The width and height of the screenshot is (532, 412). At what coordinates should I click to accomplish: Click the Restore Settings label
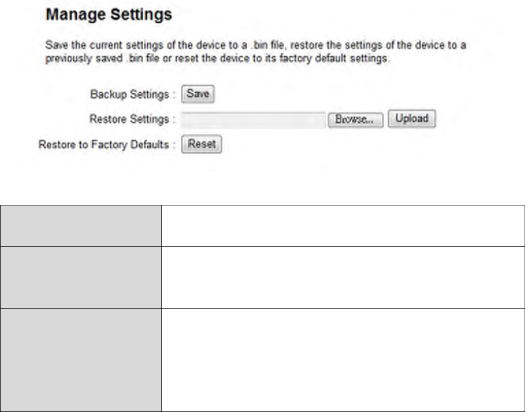(x=130, y=120)
